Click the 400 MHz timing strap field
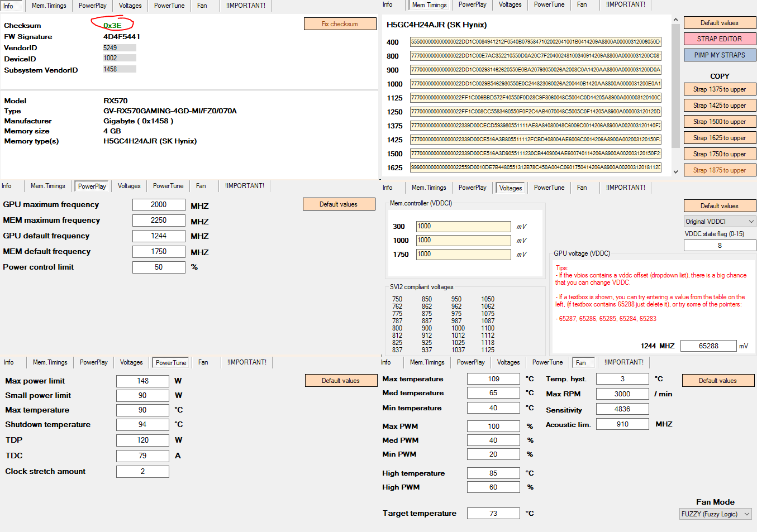 [x=536, y=42]
